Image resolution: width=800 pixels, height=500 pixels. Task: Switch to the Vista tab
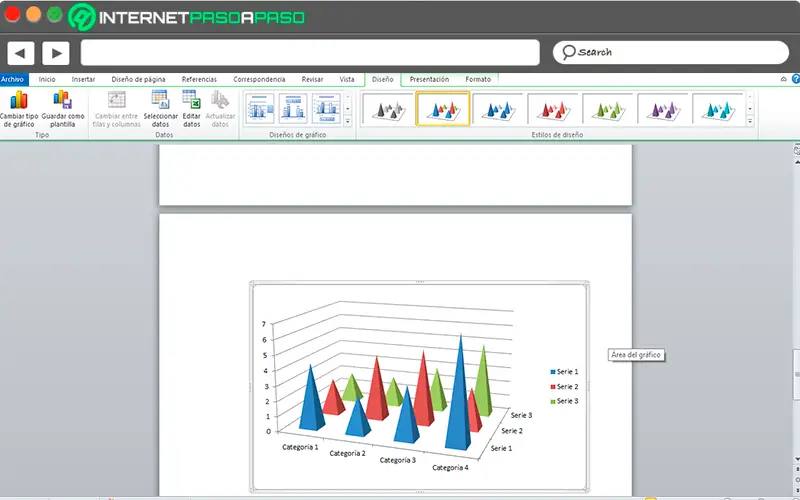[347, 80]
